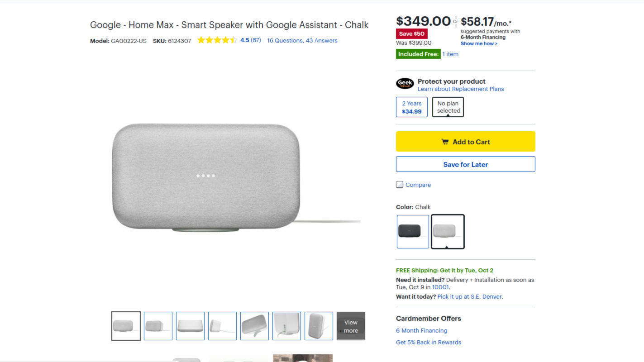Open the View more images tile
Viewport: 644px width, 362px height.
tap(351, 326)
